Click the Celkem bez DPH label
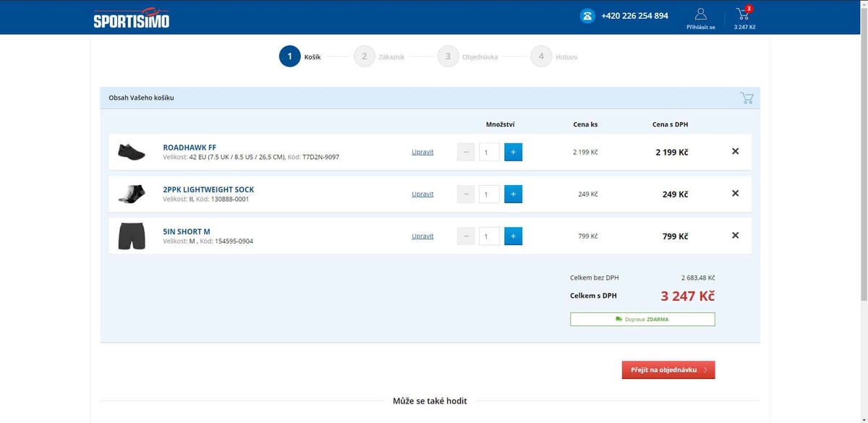868x423 pixels. [x=595, y=278]
